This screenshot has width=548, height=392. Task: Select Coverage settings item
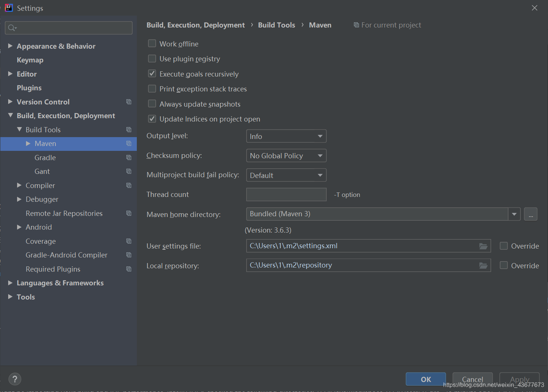[41, 241]
